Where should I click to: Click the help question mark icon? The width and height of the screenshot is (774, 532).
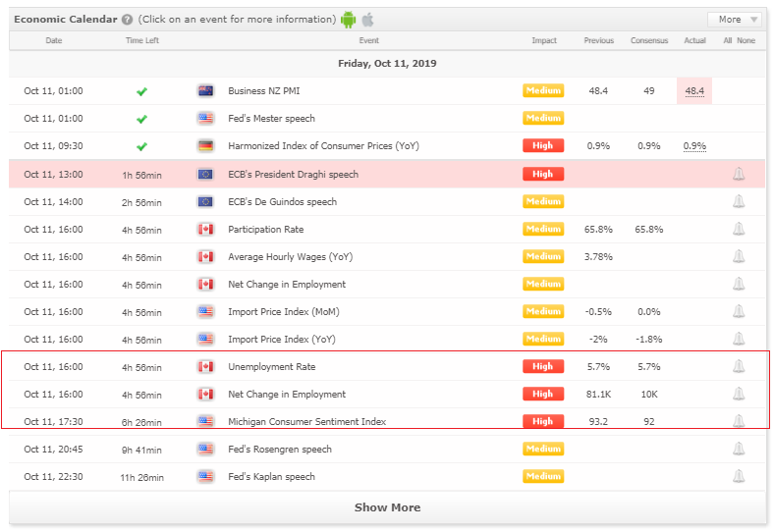[x=127, y=20]
